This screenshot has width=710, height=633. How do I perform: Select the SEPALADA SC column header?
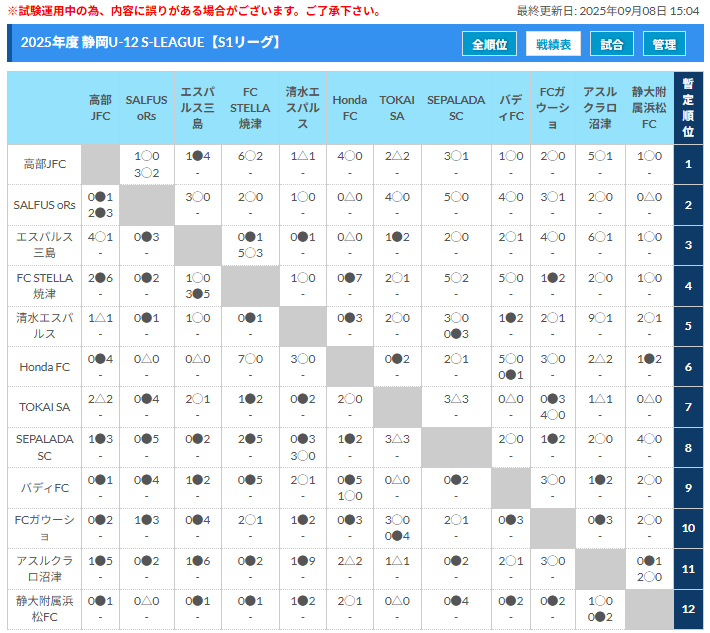(455, 108)
